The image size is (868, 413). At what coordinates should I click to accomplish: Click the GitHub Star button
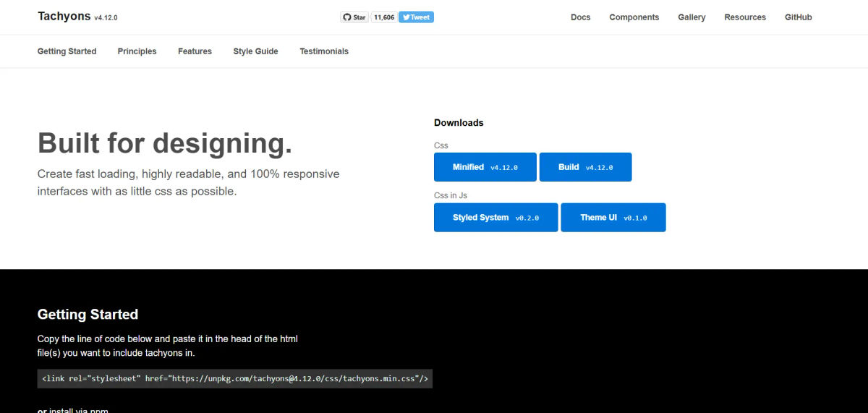pos(354,17)
